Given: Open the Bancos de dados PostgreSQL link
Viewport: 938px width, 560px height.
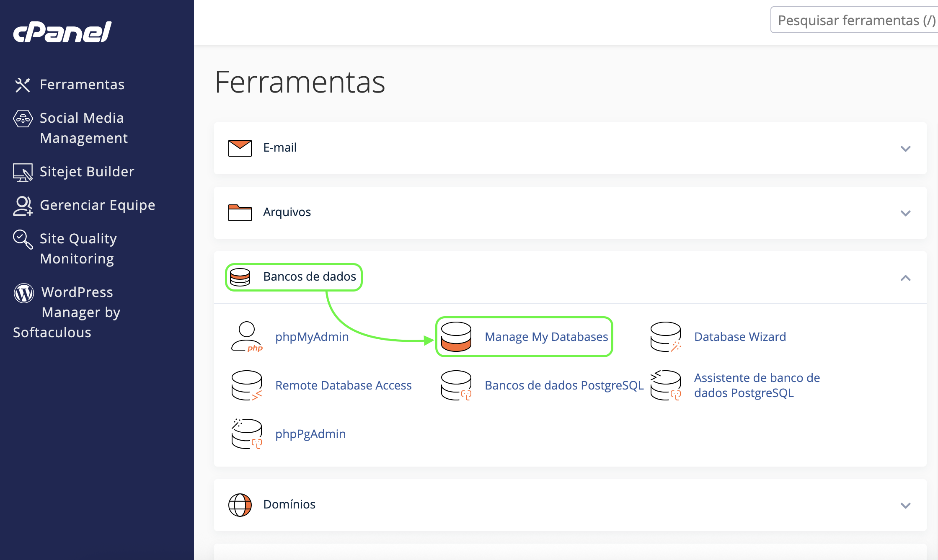Looking at the screenshot, I should point(564,385).
